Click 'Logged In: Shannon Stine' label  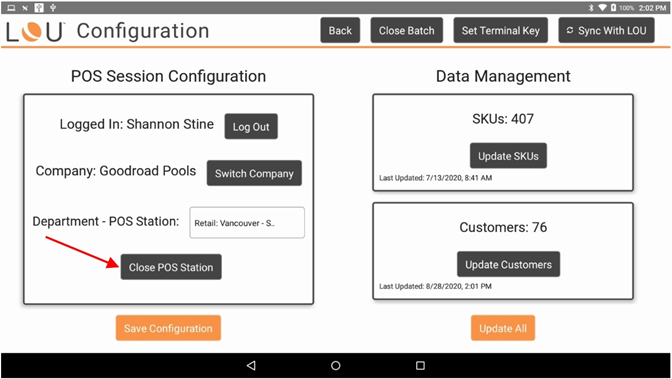[x=136, y=124]
